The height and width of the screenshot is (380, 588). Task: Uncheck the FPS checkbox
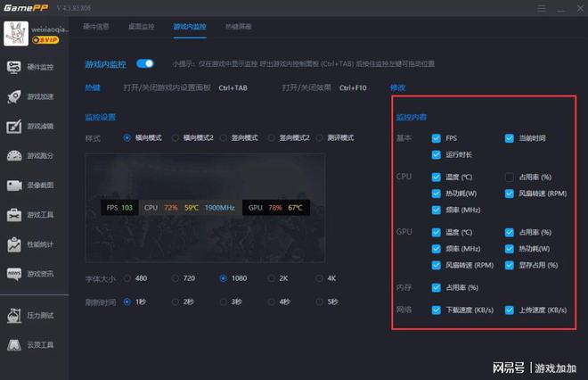(436, 138)
